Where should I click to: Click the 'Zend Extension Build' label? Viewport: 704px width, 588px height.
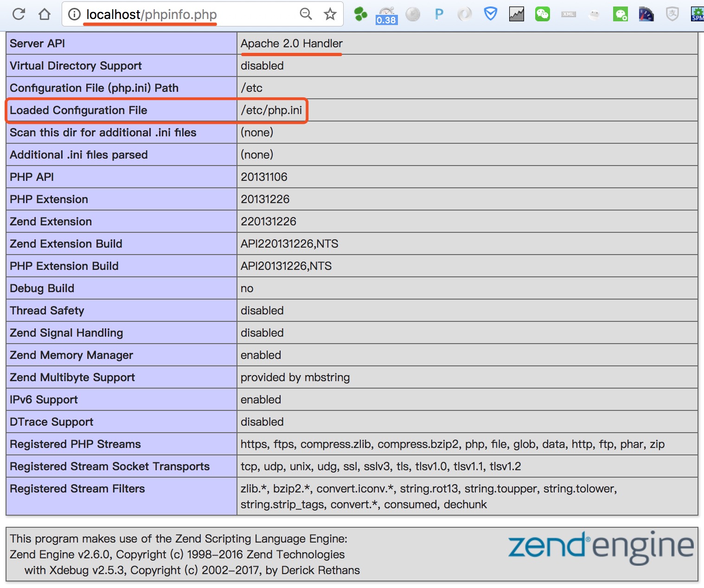tap(66, 244)
